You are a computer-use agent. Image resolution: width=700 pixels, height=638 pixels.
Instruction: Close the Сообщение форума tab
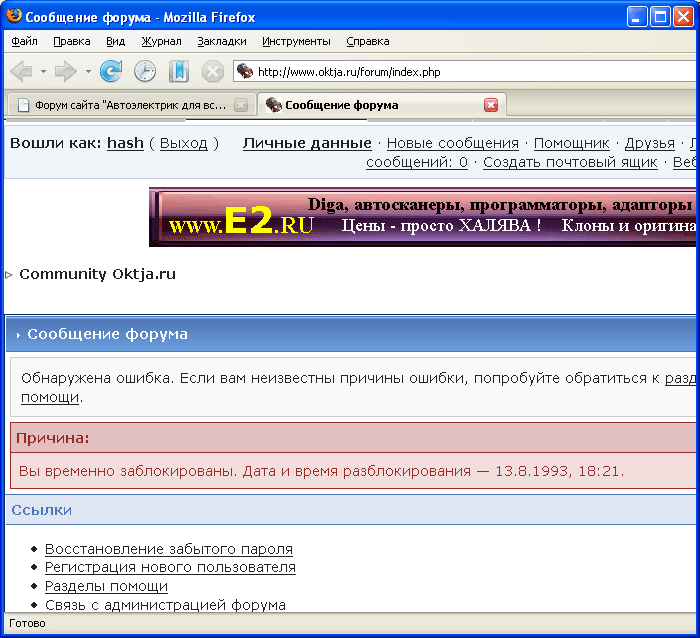(x=491, y=105)
